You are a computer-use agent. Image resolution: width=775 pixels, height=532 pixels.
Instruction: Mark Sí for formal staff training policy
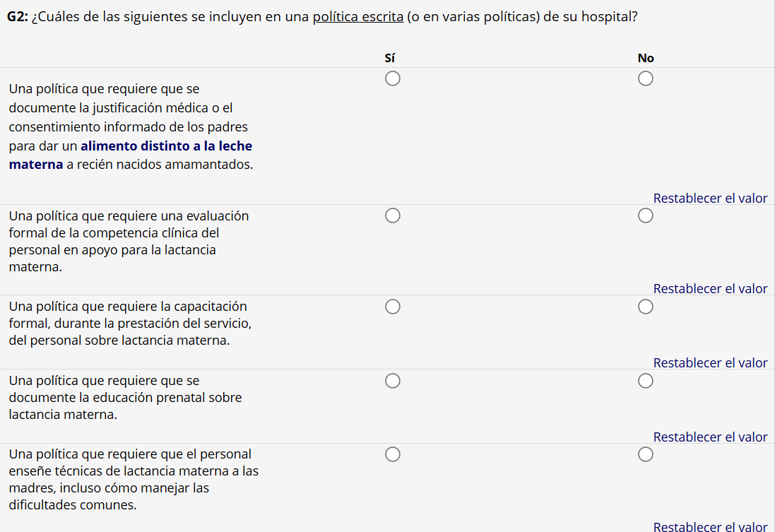pos(393,307)
